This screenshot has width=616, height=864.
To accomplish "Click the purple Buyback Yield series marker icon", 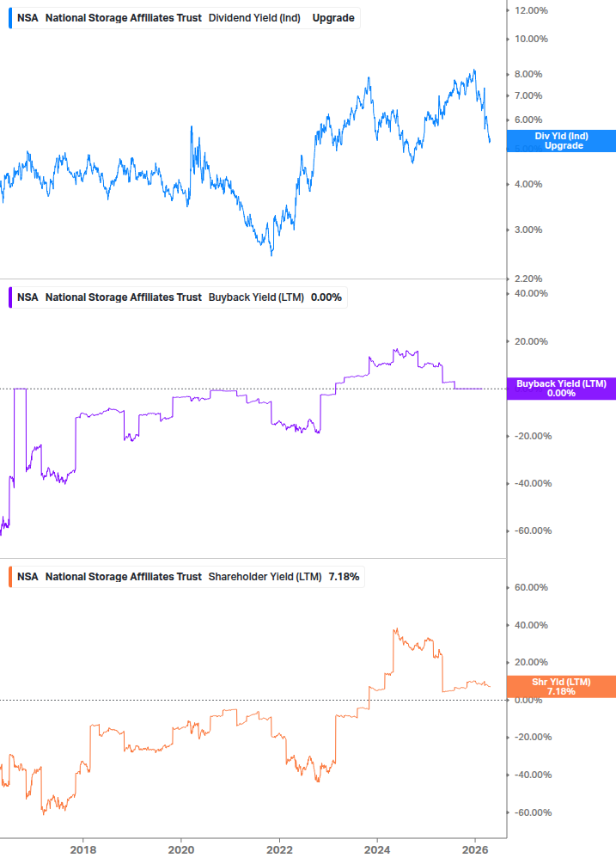I will pos(9,297).
